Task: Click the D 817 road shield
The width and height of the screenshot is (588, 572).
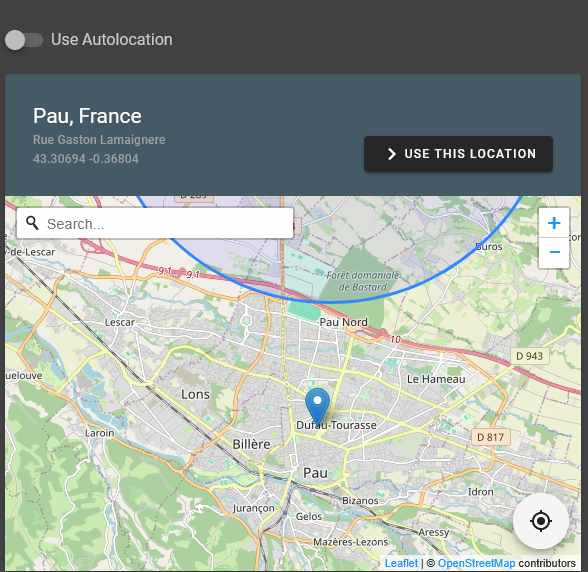Action: 490,437
